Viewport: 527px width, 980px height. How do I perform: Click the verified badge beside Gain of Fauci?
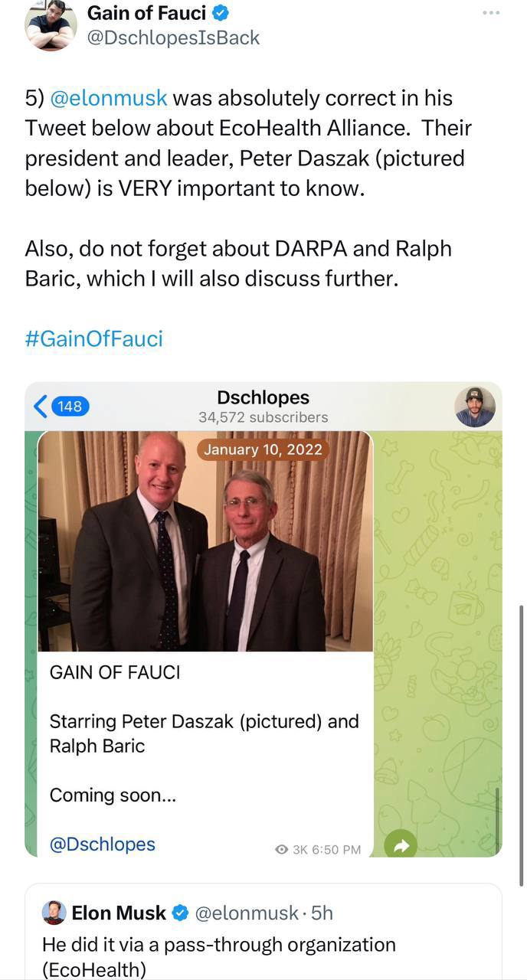(x=220, y=12)
